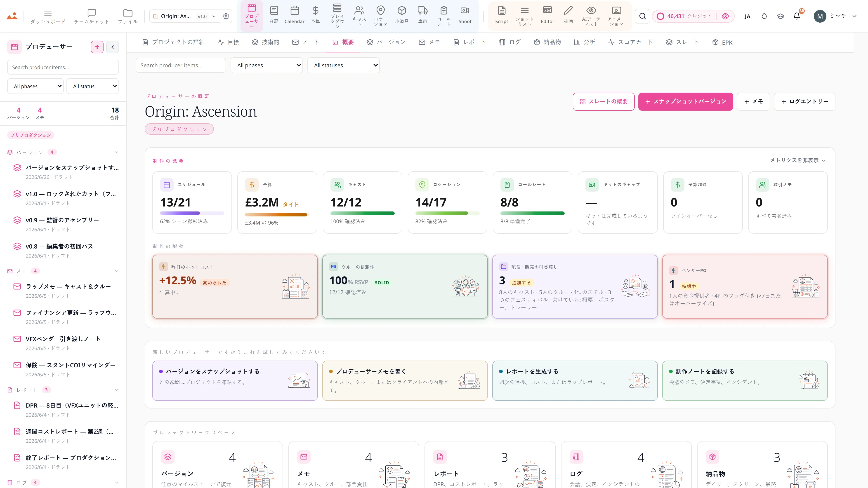Click the 予算 £3.2M progress bar
Image resolution: width=868 pixels, height=488 pixels.
tap(277, 215)
